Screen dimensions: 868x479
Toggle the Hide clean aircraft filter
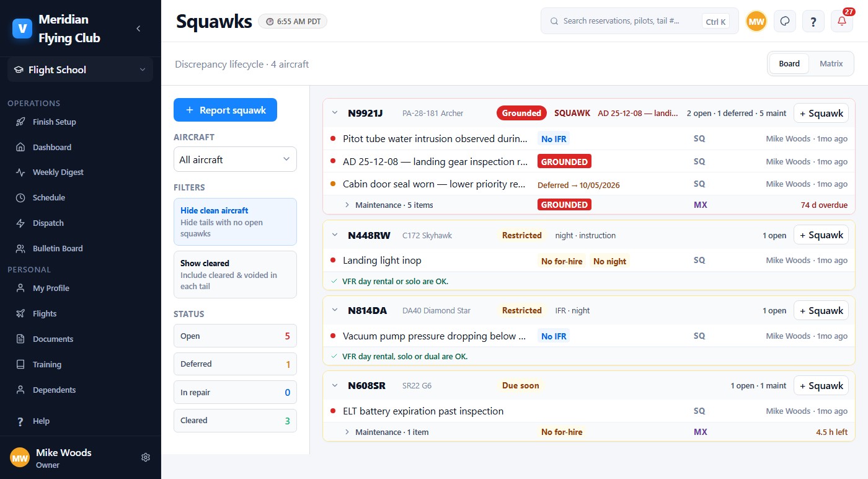[x=235, y=222]
